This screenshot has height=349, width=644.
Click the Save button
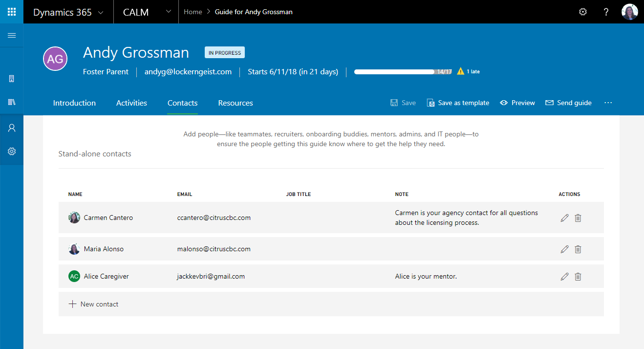[403, 103]
